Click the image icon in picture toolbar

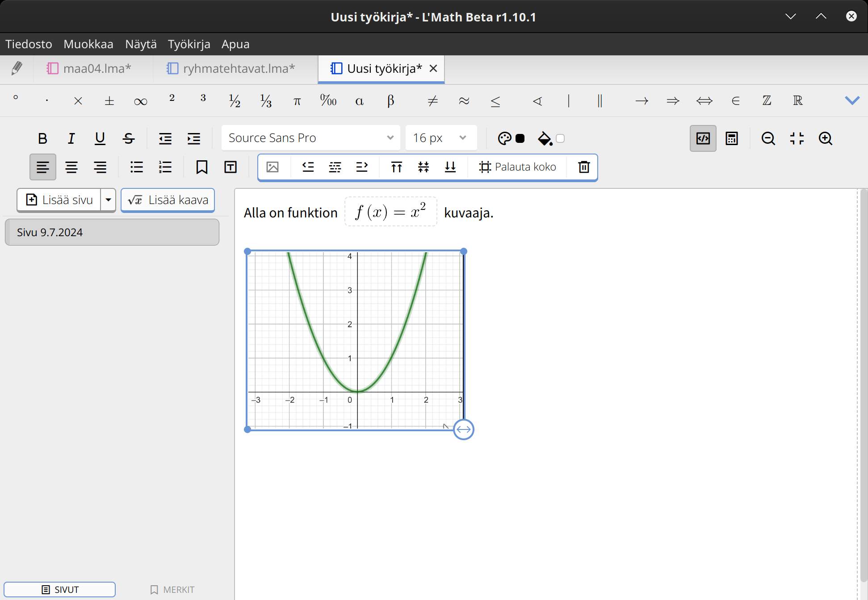tap(273, 167)
